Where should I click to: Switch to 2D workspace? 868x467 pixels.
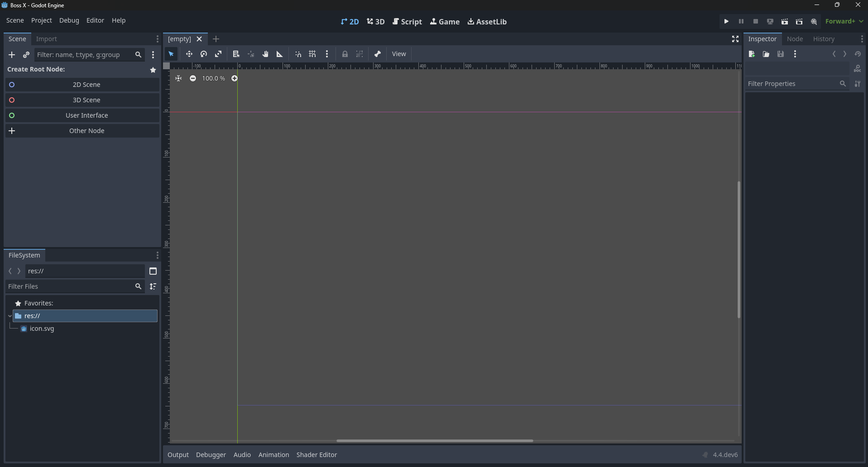[350, 22]
